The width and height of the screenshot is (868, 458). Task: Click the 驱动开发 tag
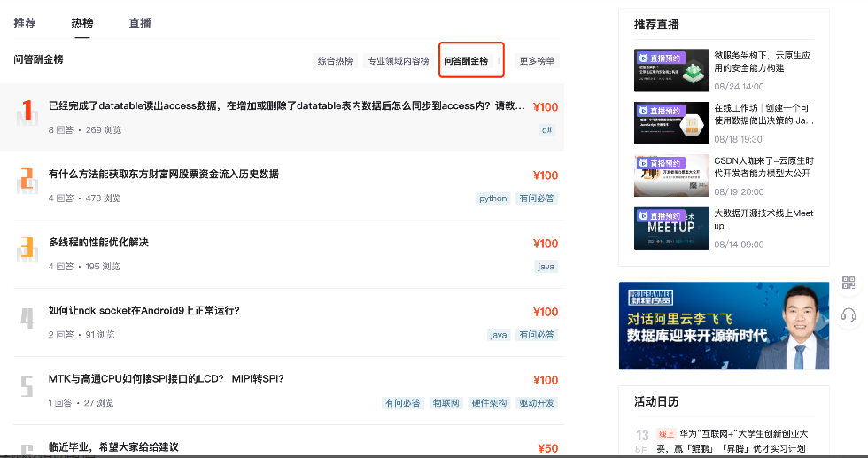click(x=537, y=403)
